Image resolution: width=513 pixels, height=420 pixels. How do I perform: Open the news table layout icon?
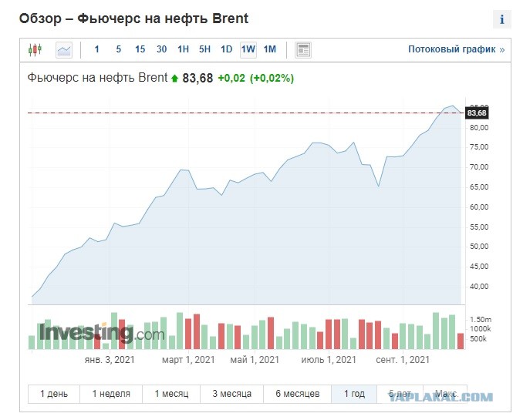coord(303,50)
